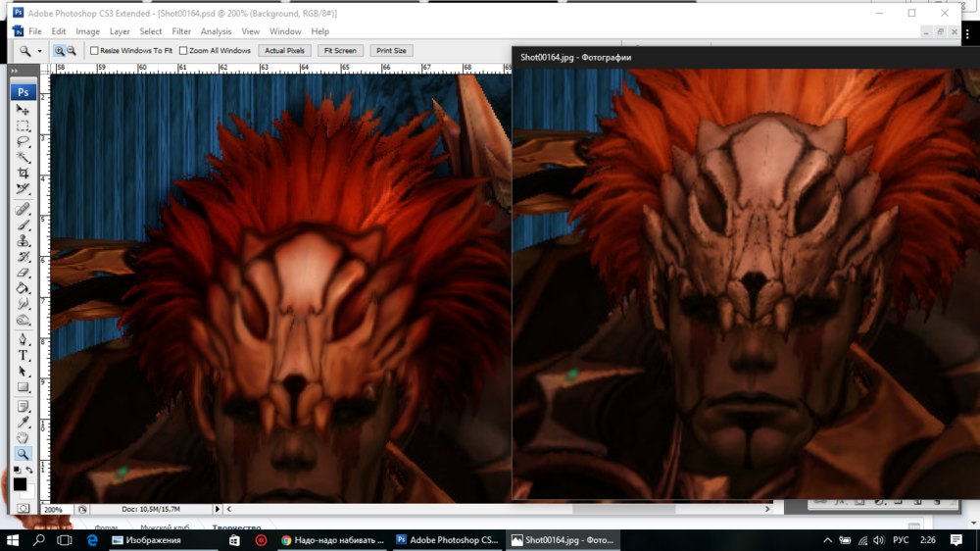Select the Horizontal Type tool
The width and height of the screenshot is (980, 551).
[24, 356]
